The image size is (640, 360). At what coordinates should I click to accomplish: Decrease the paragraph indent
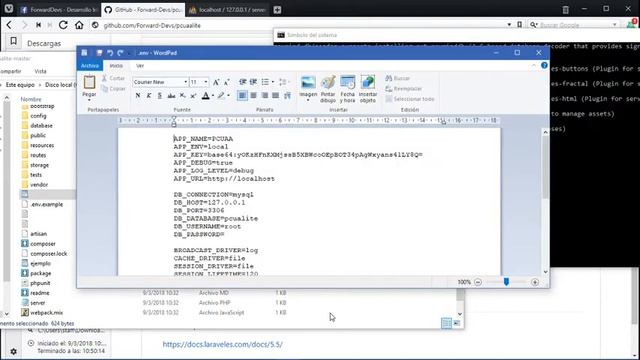[242, 82]
